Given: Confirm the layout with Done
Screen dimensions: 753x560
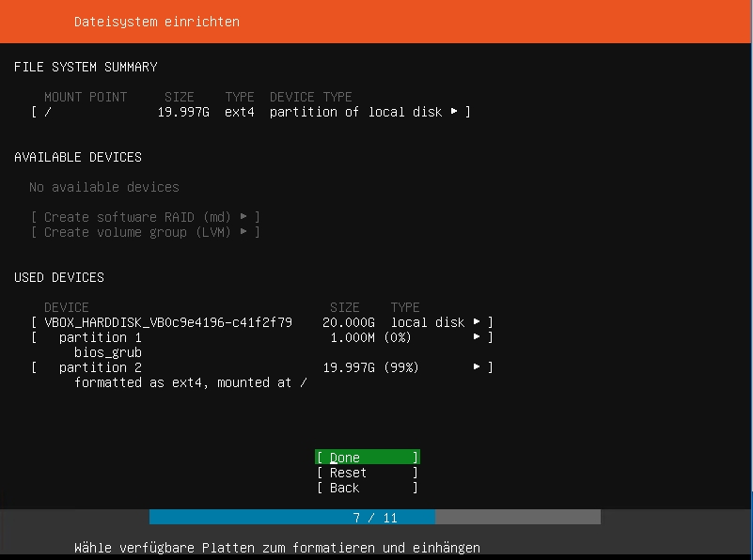Looking at the screenshot, I should (x=367, y=458).
